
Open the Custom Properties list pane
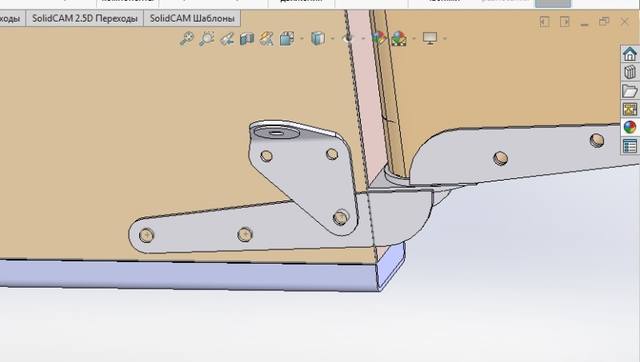pyautogui.click(x=630, y=146)
